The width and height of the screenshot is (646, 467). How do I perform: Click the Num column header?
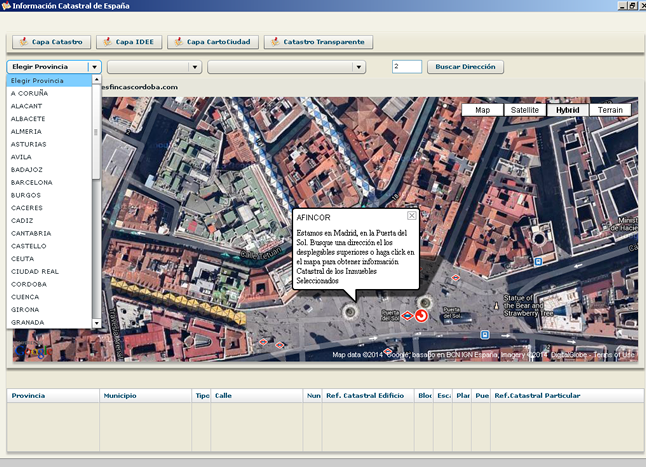(313, 396)
